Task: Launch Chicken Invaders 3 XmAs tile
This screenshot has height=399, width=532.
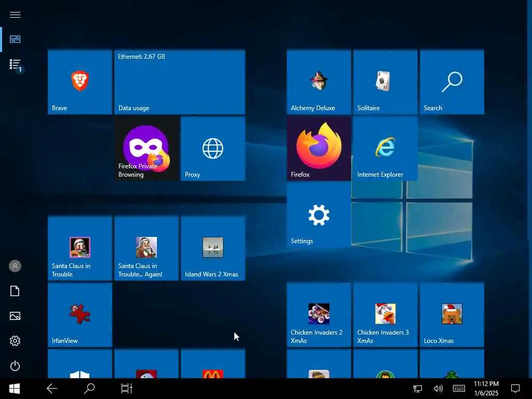Action: (385, 315)
